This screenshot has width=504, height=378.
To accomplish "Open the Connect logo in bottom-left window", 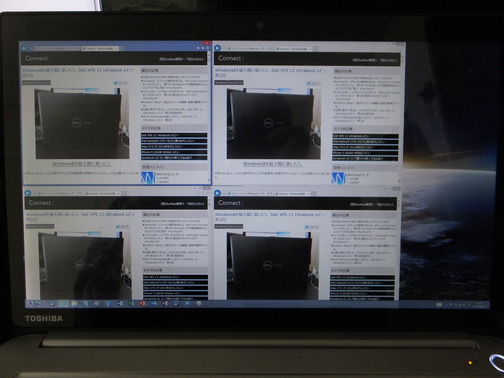I will click(x=41, y=203).
